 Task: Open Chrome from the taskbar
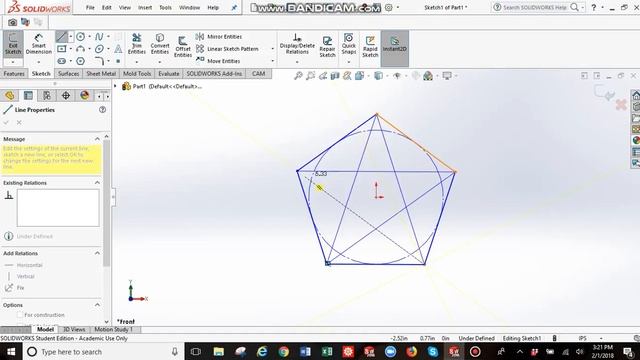284,352
